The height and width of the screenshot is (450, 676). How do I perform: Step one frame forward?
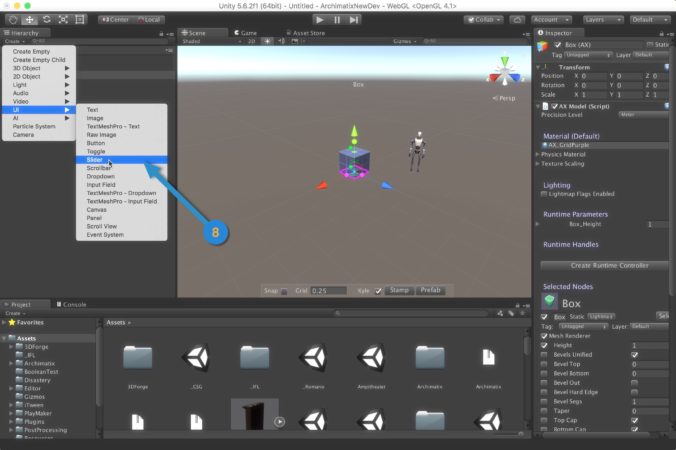point(354,20)
